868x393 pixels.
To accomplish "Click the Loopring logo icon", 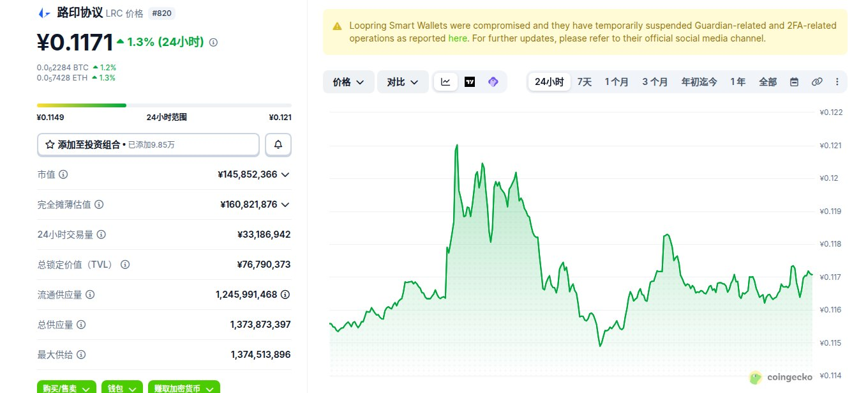I will coord(44,13).
